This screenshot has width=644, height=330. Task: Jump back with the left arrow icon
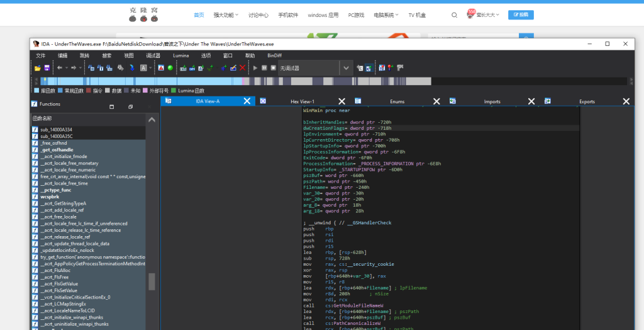(60, 68)
